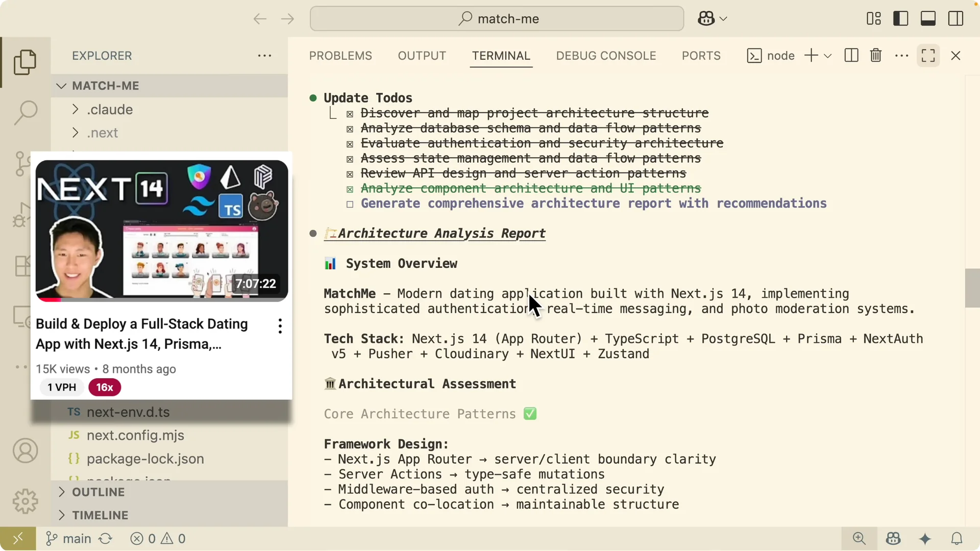Image resolution: width=980 pixels, height=551 pixels.
Task: Expand the .claude folder
Action: pyautogui.click(x=169, y=110)
